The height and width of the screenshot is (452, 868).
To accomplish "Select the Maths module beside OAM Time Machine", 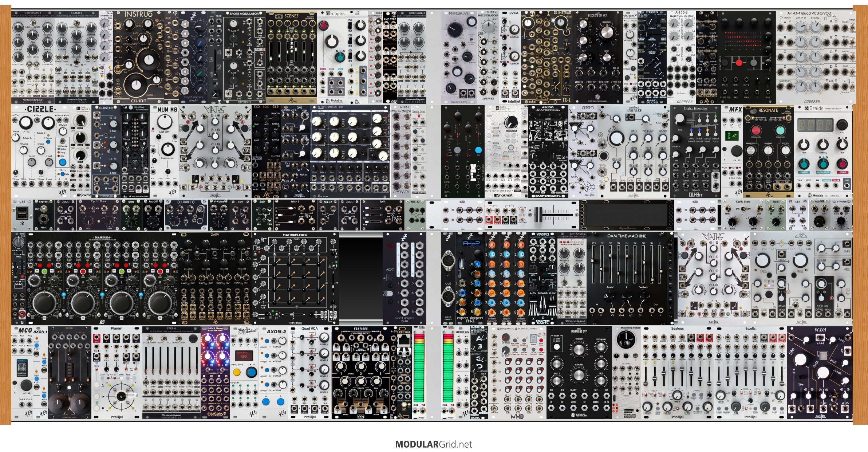I will click(x=714, y=278).
